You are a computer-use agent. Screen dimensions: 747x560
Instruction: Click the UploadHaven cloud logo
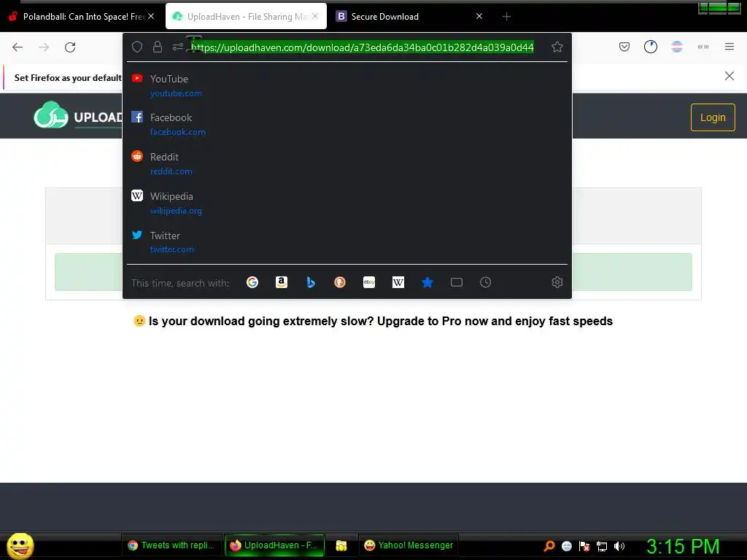point(51,115)
